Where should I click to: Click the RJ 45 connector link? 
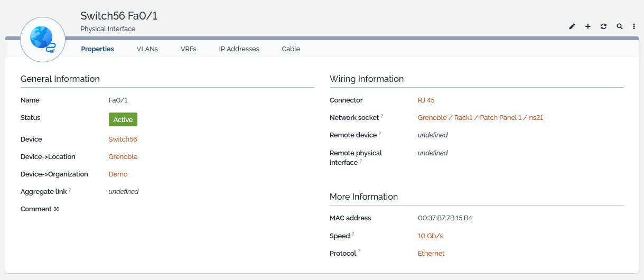[x=426, y=100]
